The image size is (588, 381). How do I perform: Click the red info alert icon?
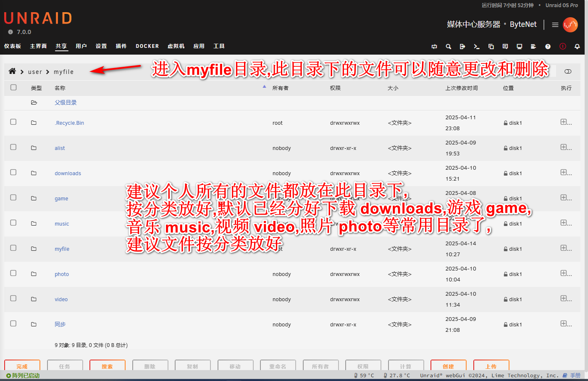pos(563,47)
